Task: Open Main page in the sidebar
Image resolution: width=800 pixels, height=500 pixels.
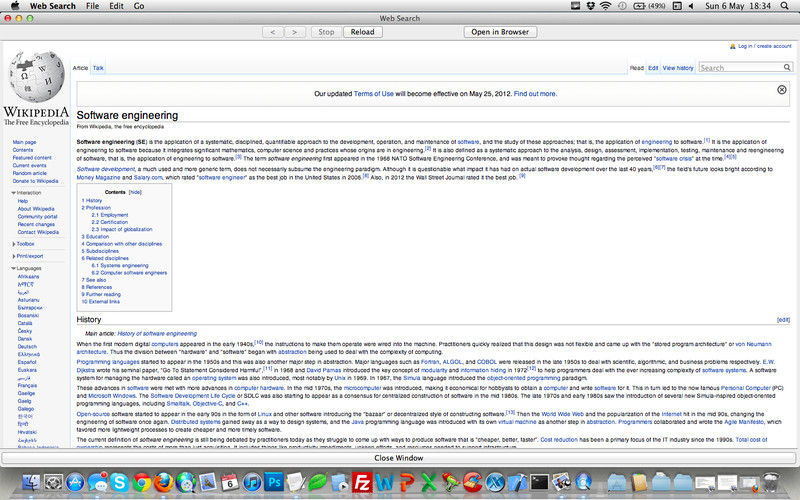Action: [24, 142]
